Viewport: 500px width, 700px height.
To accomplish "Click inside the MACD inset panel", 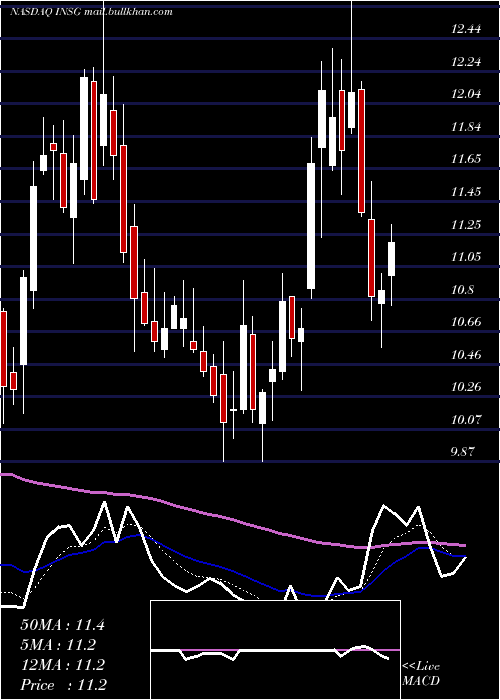I will [275, 650].
